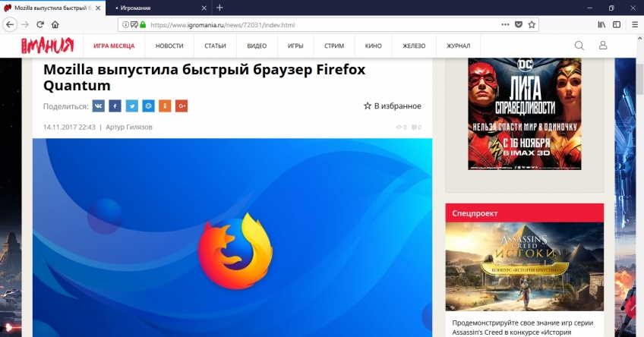
Task: Click the Firefox Quantum article image
Action: click(232, 238)
